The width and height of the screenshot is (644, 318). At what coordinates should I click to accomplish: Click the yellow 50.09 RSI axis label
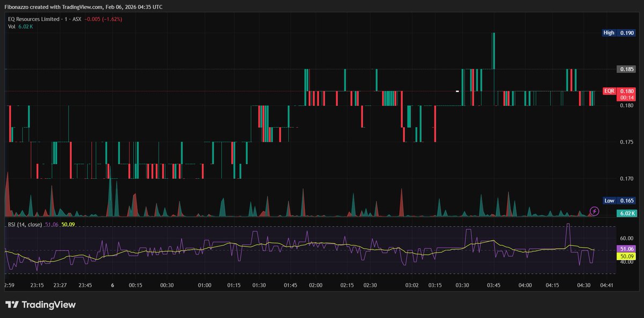pyautogui.click(x=626, y=257)
